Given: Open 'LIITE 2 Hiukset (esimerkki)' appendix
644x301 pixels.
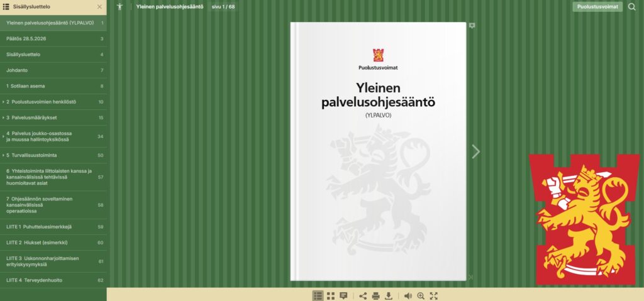Looking at the screenshot, I should click(x=53, y=243).
